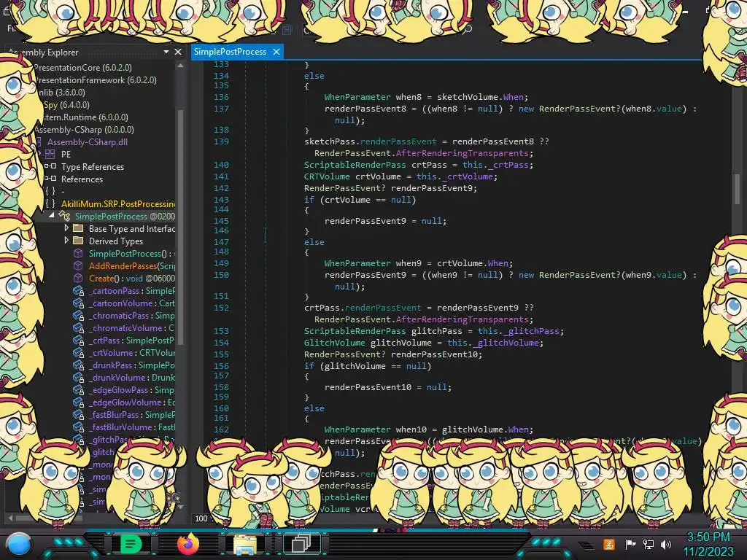The height and width of the screenshot is (560, 747).
Task: Click Assembly Explorer scroll up arrow
Action: [180, 66]
